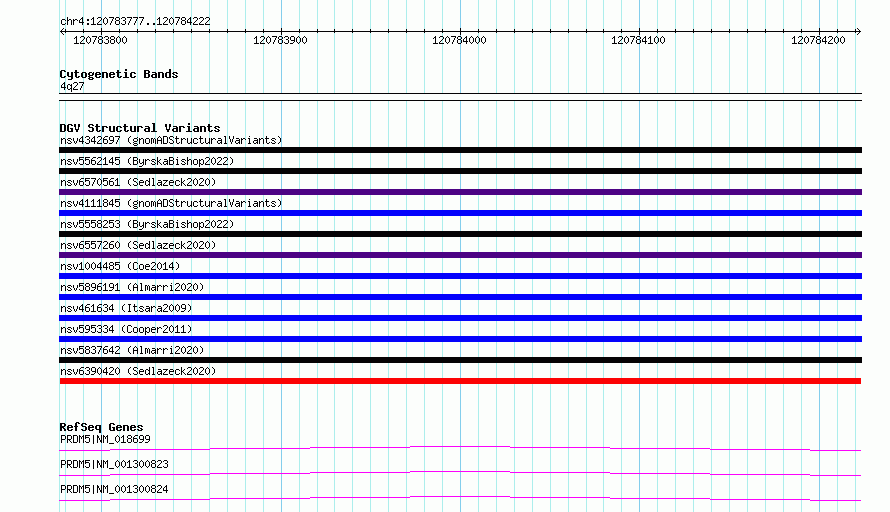Select the nsv4111845 gnomADStructuralVariants label

pyautogui.click(x=171, y=203)
